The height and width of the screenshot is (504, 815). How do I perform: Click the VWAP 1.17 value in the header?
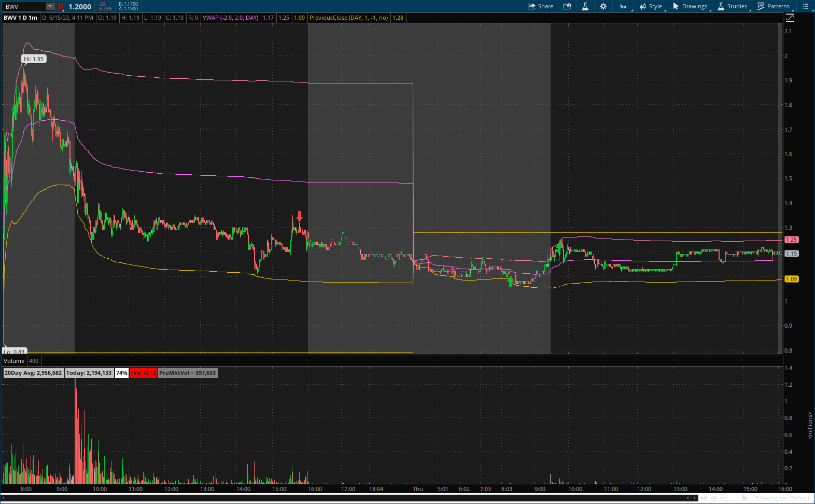click(x=269, y=18)
